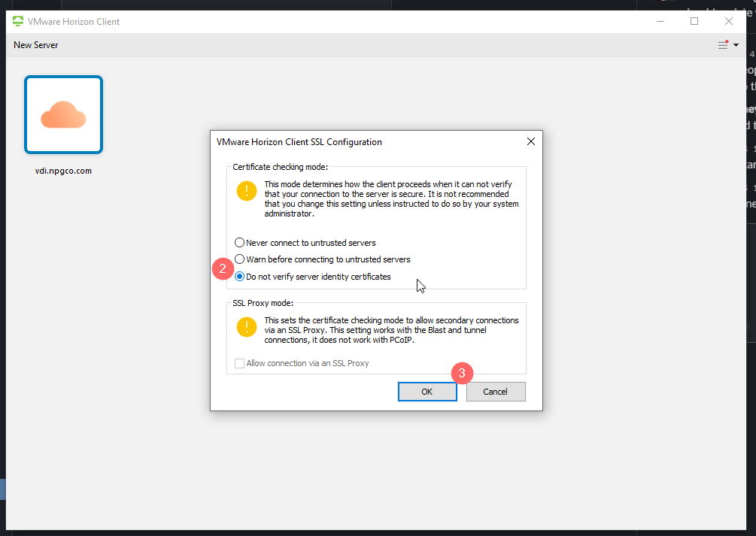
Task: Open the Horizon Client options menu icon
Action: click(x=723, y=45)
